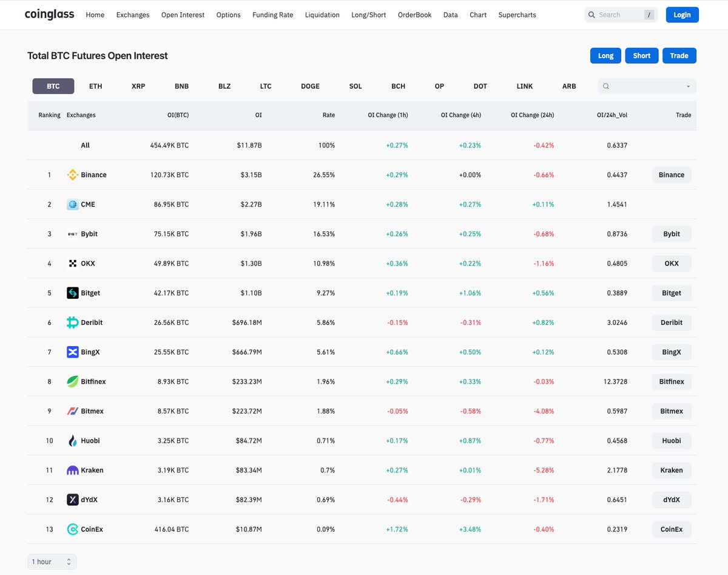Sort by OI Change (24h) column header
This screenshot has width=728, height=575.
(532, 115)
